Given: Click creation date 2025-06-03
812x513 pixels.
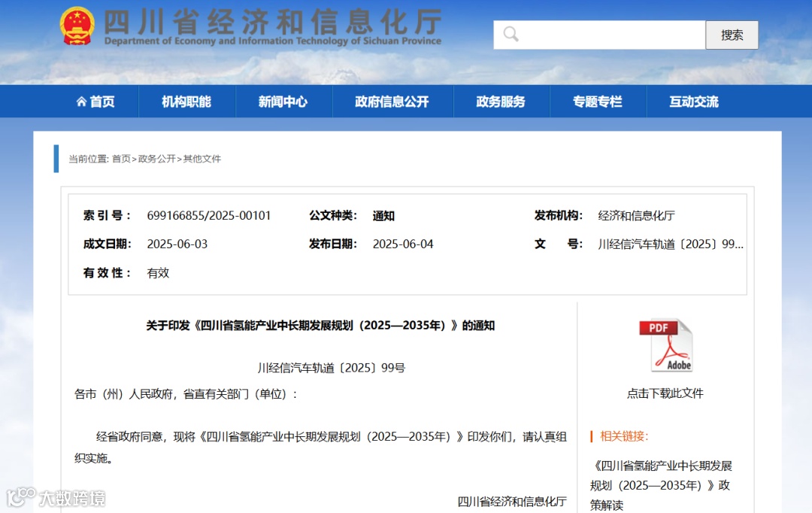Looking at the screenshot, I should point(177,244).
